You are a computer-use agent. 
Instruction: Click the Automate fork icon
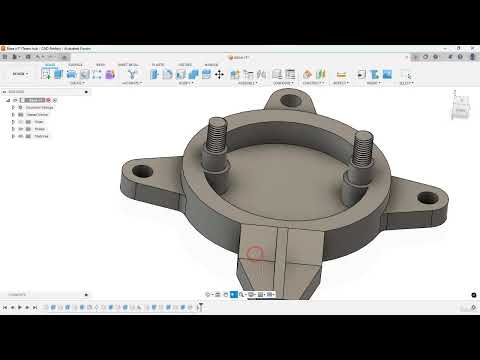(x=132, y=74)
